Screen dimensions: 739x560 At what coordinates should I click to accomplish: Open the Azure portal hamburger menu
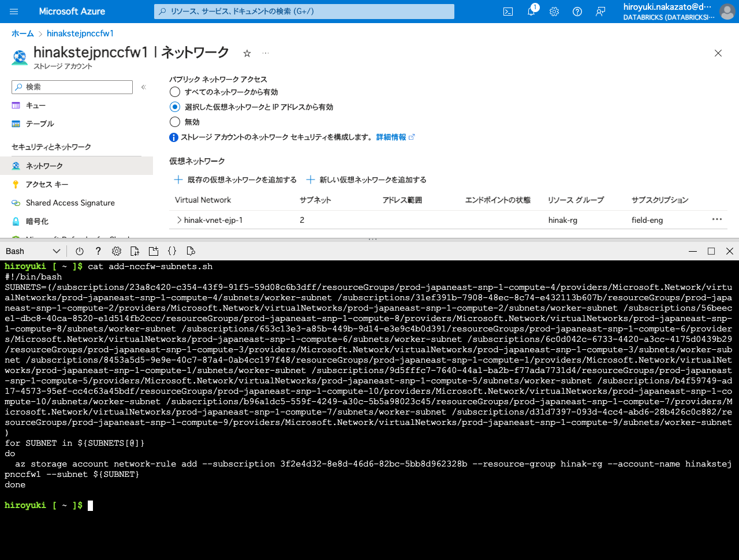pos(14,12)
